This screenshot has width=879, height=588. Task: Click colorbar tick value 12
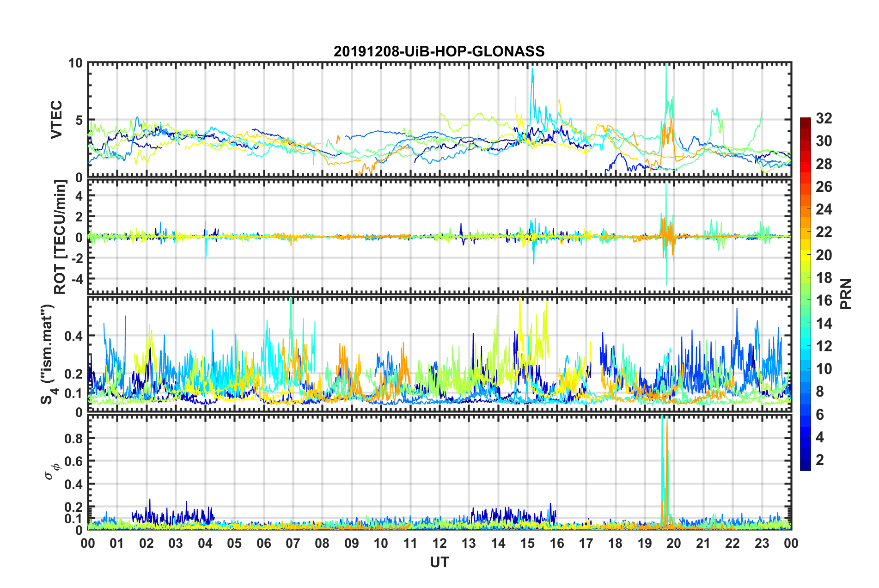[824, 346]
